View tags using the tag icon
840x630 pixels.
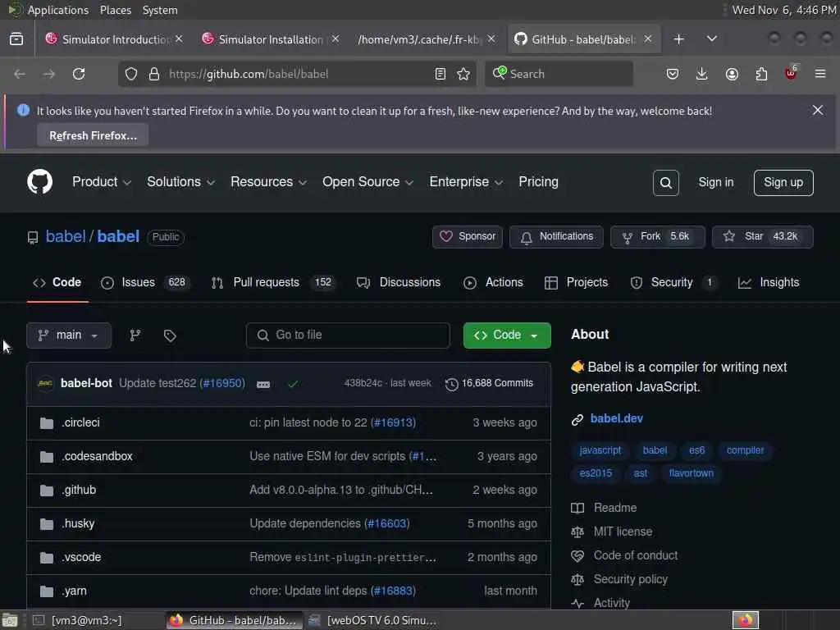pos(170,336)
